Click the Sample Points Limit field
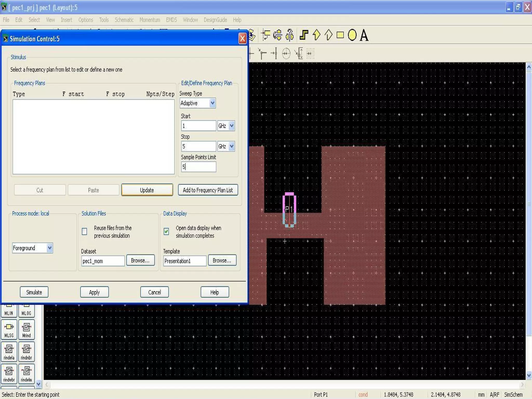This screenshot has height=399, width=532. pos(198,167)
